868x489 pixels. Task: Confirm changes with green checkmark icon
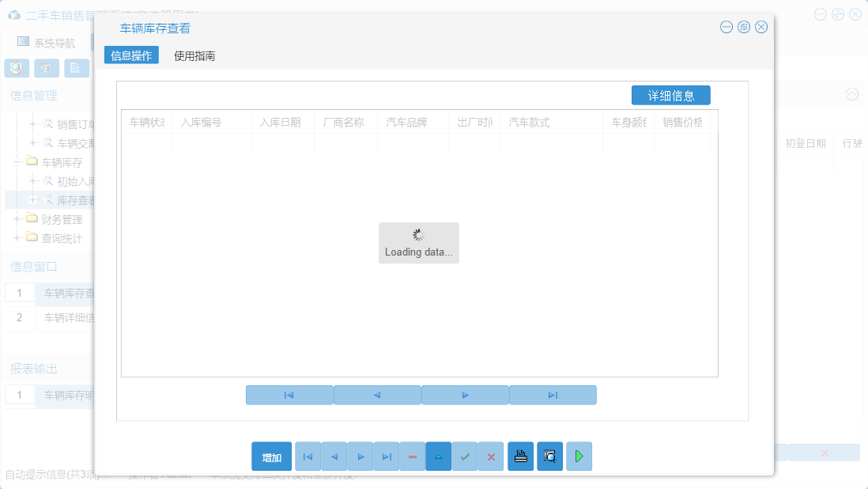(465, 457)
